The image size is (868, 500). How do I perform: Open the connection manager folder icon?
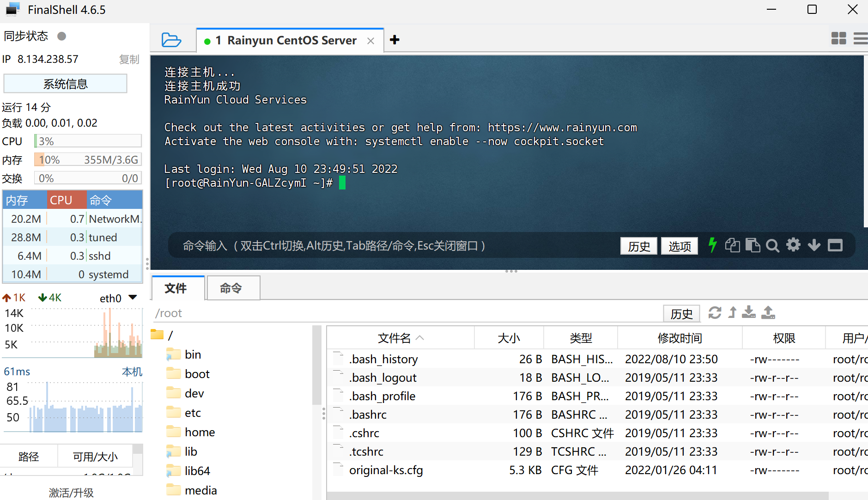click(171, 40)
